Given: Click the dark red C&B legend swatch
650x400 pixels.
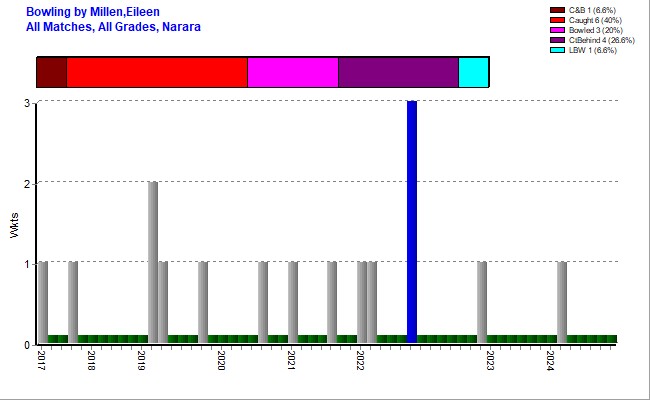Looking at the screenshot, I should [557, 10].
